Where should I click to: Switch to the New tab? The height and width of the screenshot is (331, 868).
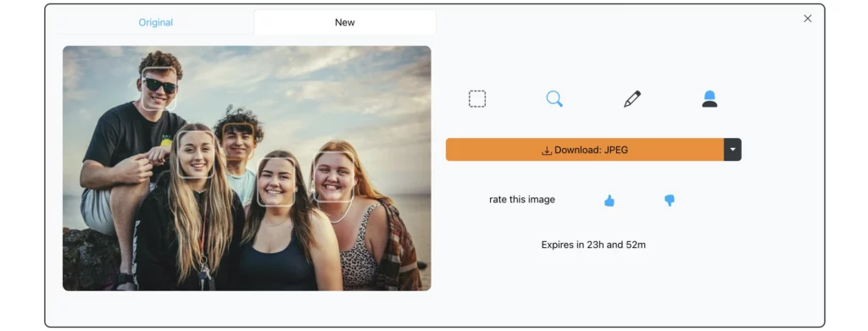[345, 23]
